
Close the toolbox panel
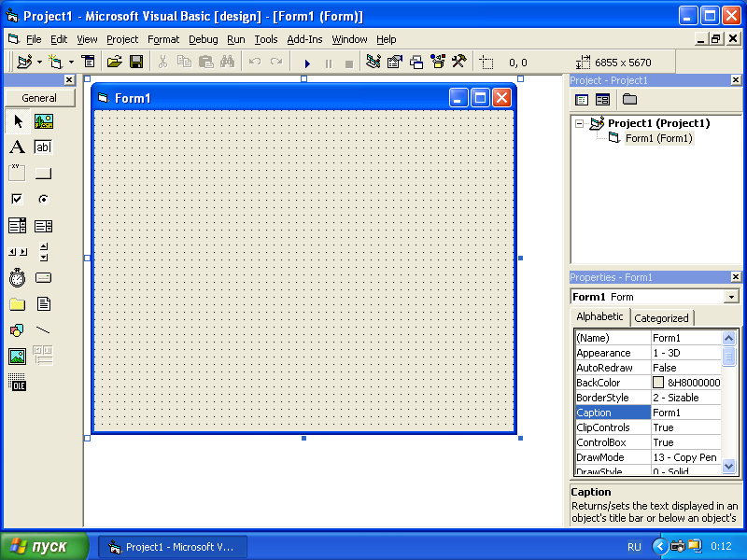69,80
